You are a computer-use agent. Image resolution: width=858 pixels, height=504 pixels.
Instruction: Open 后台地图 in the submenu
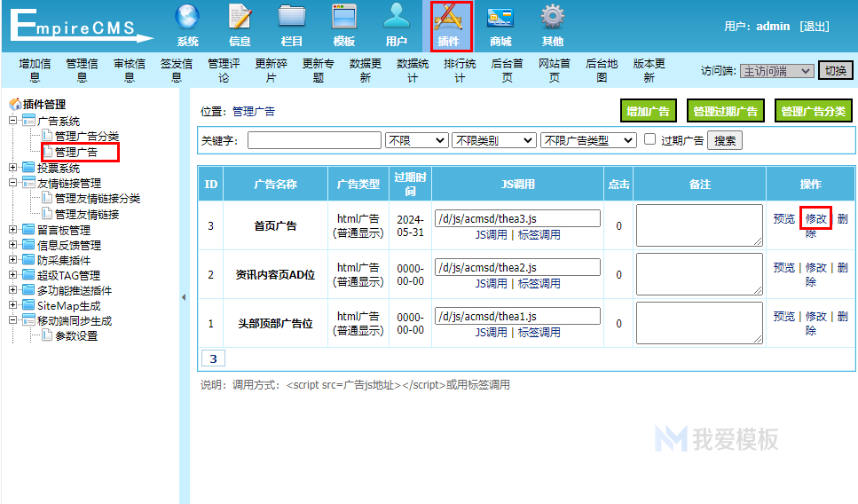tap(602, 71)
